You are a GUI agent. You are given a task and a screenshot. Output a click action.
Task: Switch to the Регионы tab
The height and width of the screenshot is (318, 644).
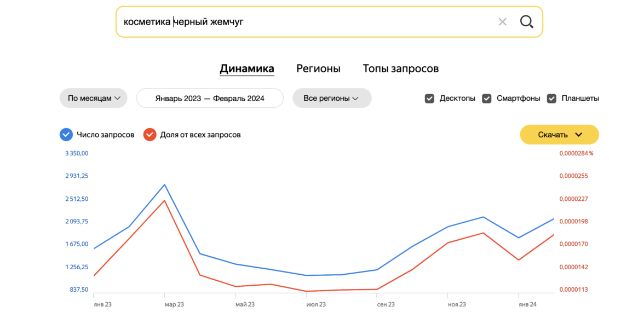pyautogui.click(x=318, y=69)
